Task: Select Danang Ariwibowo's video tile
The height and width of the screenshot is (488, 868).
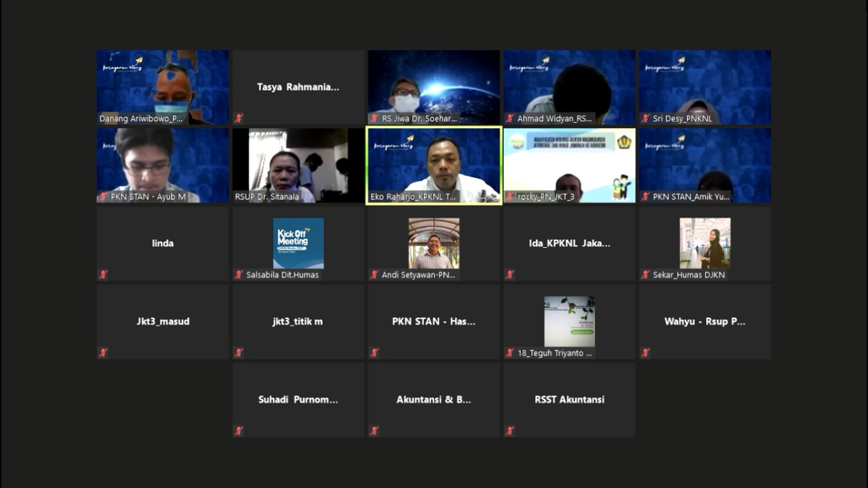Action: 163,86
